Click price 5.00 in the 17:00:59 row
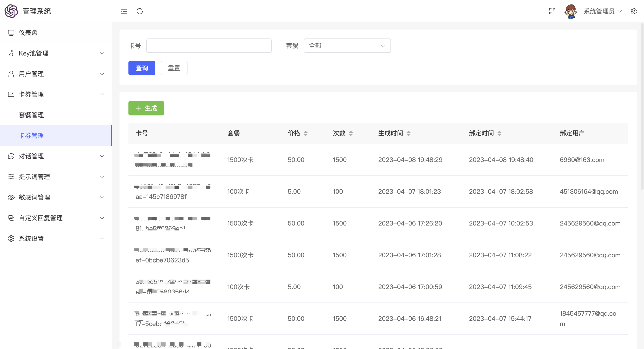The width and height of the screenshot is (644, 349). click(x=294, y=287)
